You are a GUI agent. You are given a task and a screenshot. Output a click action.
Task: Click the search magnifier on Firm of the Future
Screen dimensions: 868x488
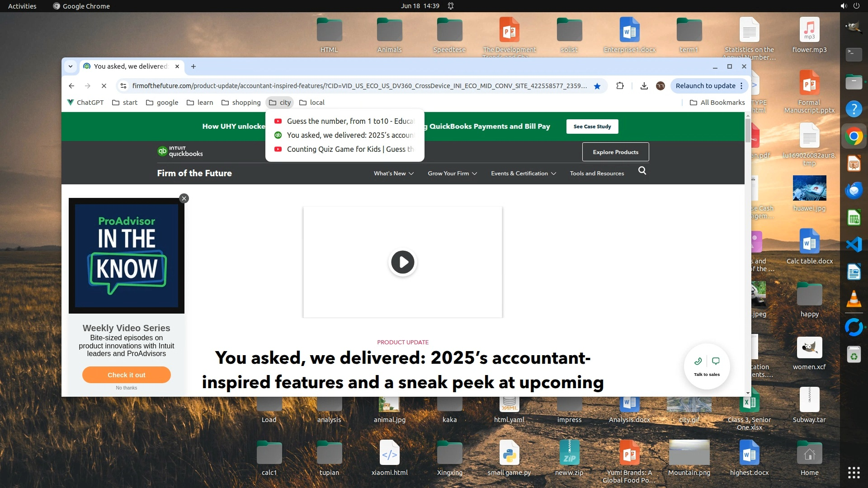[x=642, y=171]
